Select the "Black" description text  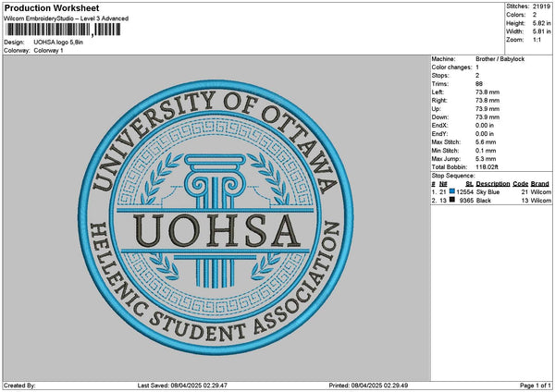tap(484, 201)
